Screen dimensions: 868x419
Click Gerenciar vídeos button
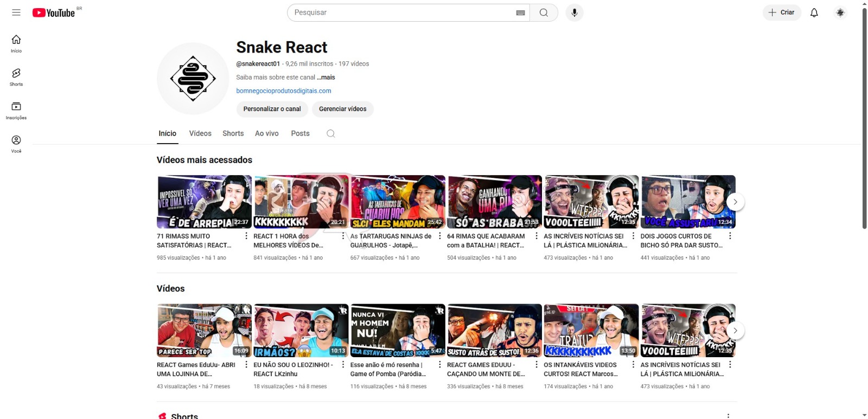pyautogui.click(x=342, y=109)
